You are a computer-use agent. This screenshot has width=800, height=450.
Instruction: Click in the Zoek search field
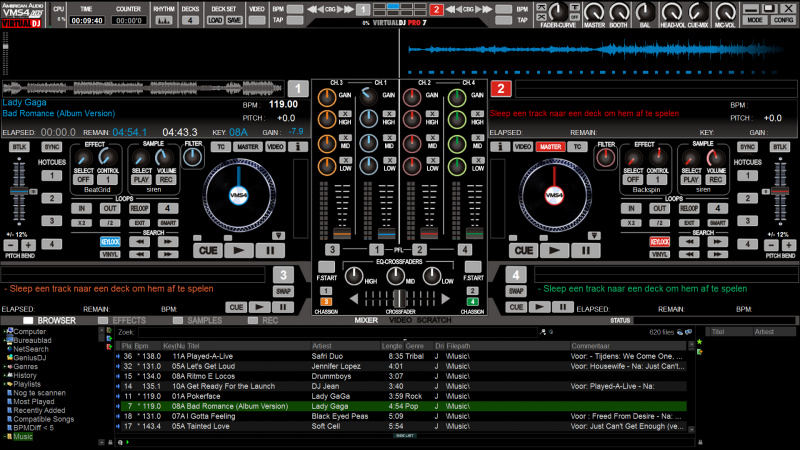click(x=337, y=332)
